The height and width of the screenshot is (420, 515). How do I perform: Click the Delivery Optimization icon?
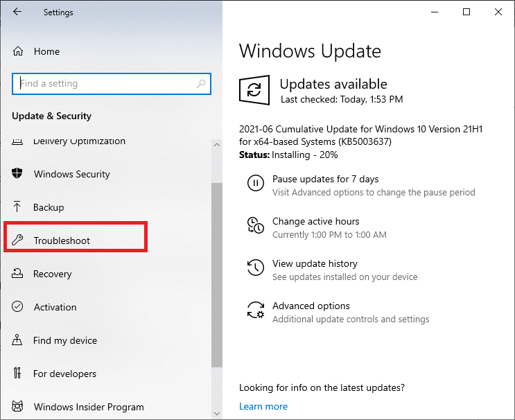click(x=17, y=142)
